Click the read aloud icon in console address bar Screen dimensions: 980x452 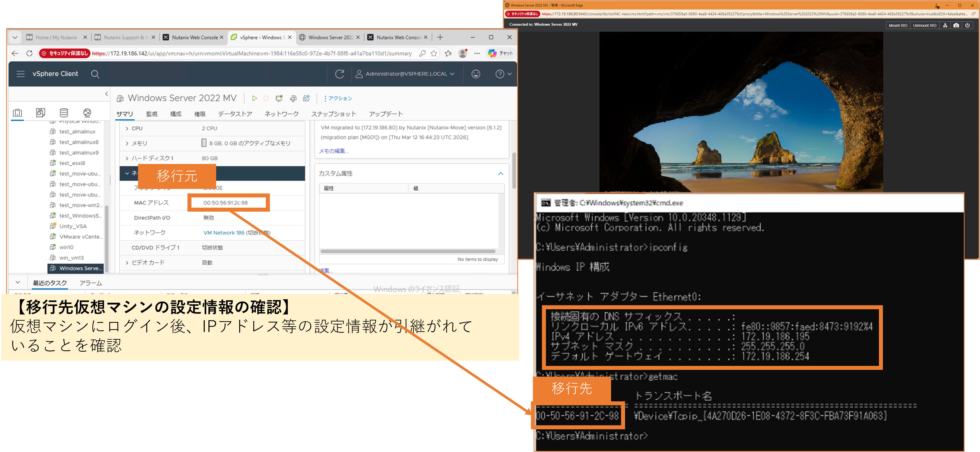pyautogui.click(x=974, y=14)
